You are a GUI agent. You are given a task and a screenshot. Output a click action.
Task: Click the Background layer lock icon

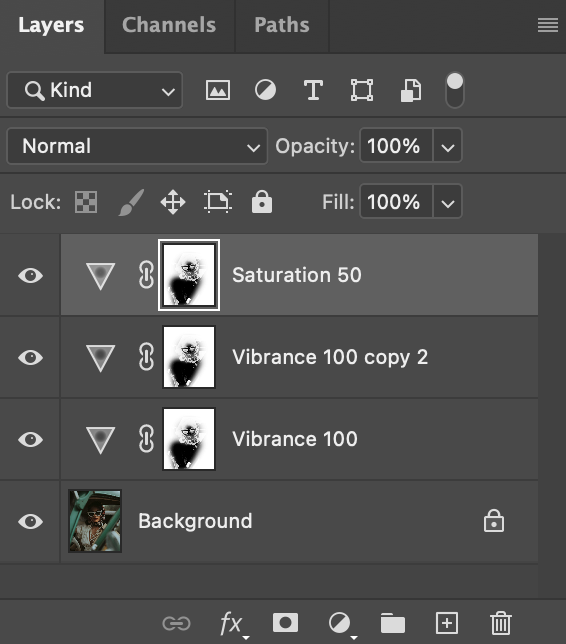[x=494, y=521]
